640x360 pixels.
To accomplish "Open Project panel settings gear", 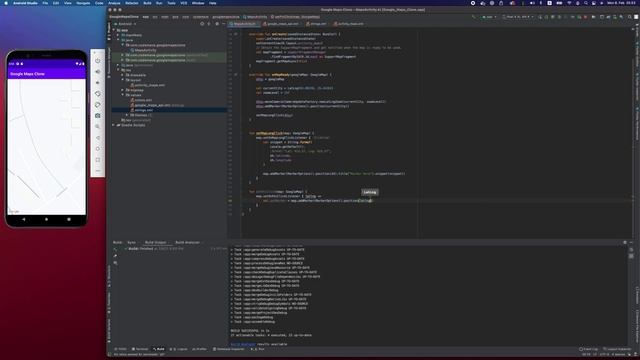I will (x=217, y=24).
